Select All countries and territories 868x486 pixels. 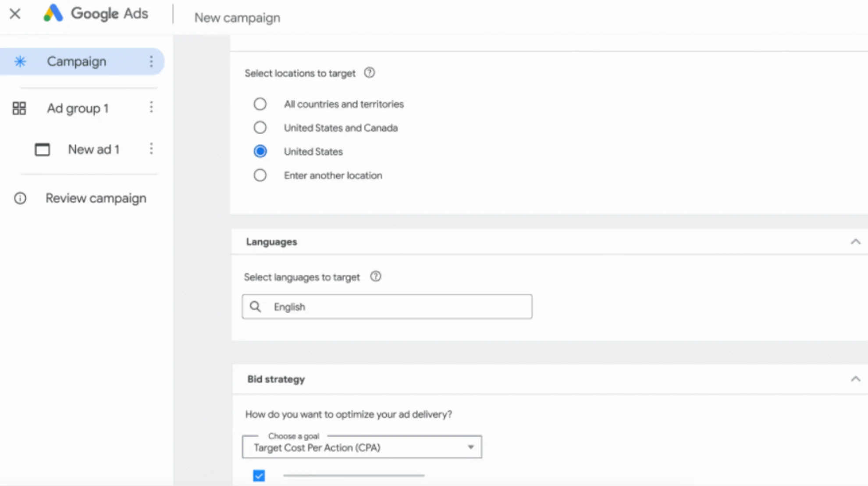pos(260,104)
